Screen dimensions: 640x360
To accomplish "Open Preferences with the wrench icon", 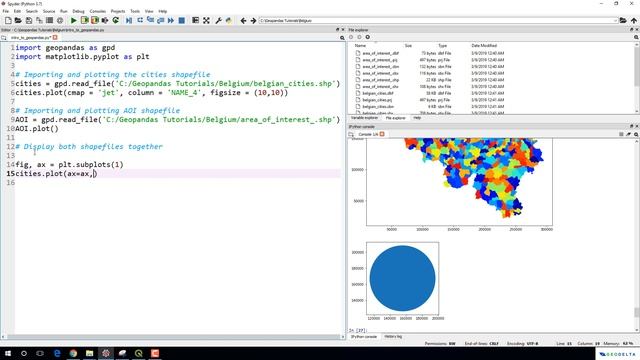I will [x=218, y=20].
